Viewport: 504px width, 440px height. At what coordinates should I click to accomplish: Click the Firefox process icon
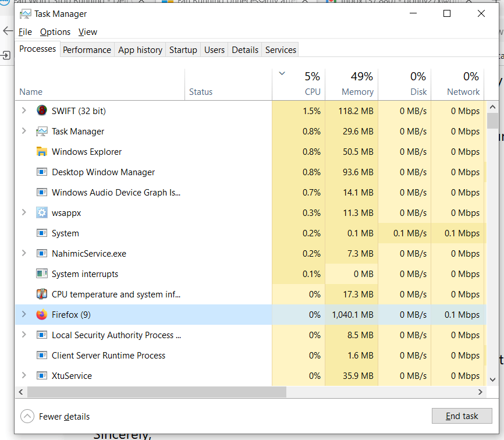(x=42, y=315)
